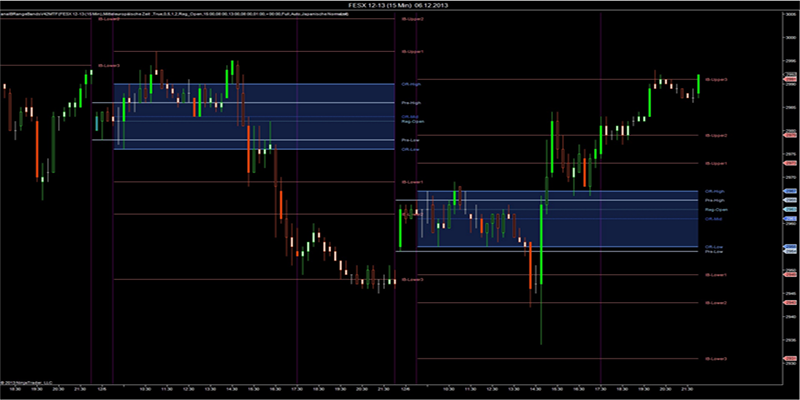Click the red IB-Lower3 price marker on axis

(x=790, y=358)
